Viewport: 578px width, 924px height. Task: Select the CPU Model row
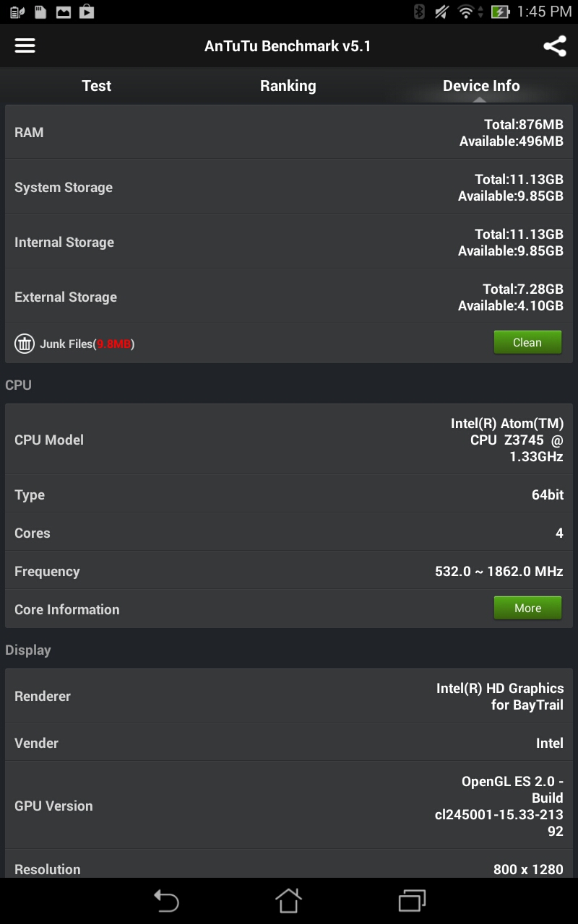coord(289,440)
